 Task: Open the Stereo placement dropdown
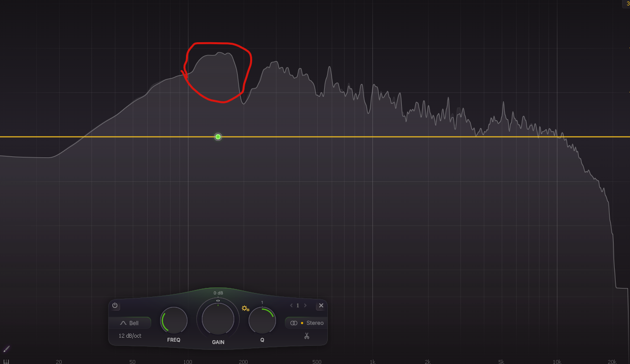(x=306, y=323)
